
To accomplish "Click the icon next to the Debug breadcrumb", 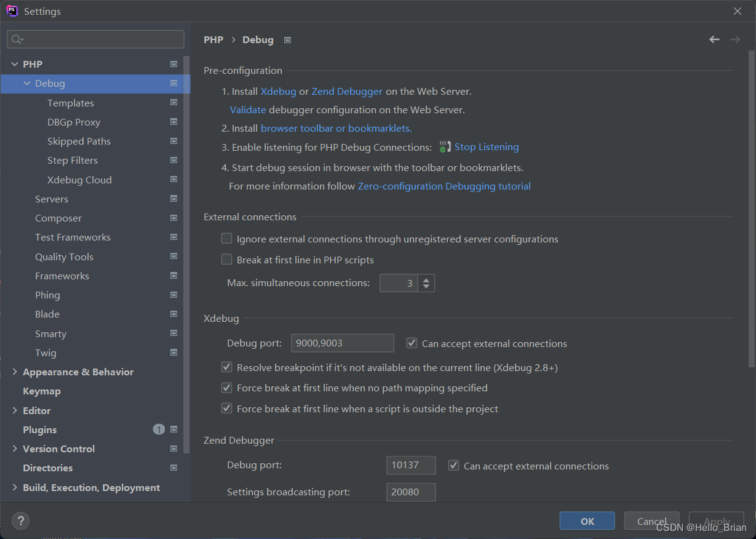I will [x=287, y=40].
